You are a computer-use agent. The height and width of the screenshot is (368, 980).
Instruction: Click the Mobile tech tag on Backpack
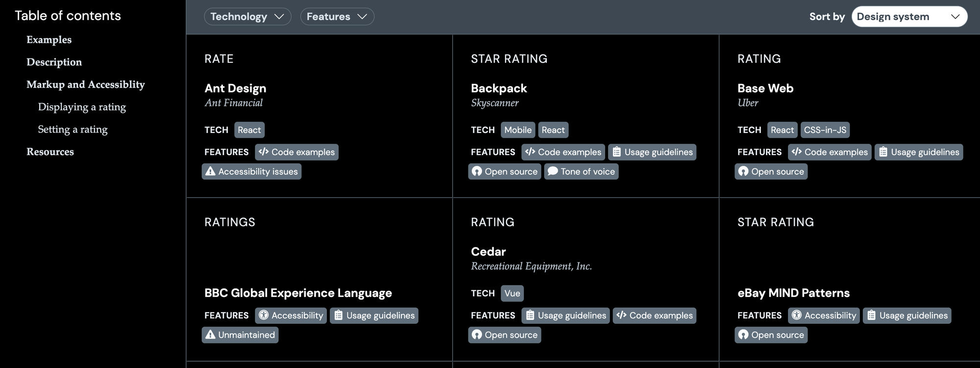pyautogui.click(x=518, y=130)
